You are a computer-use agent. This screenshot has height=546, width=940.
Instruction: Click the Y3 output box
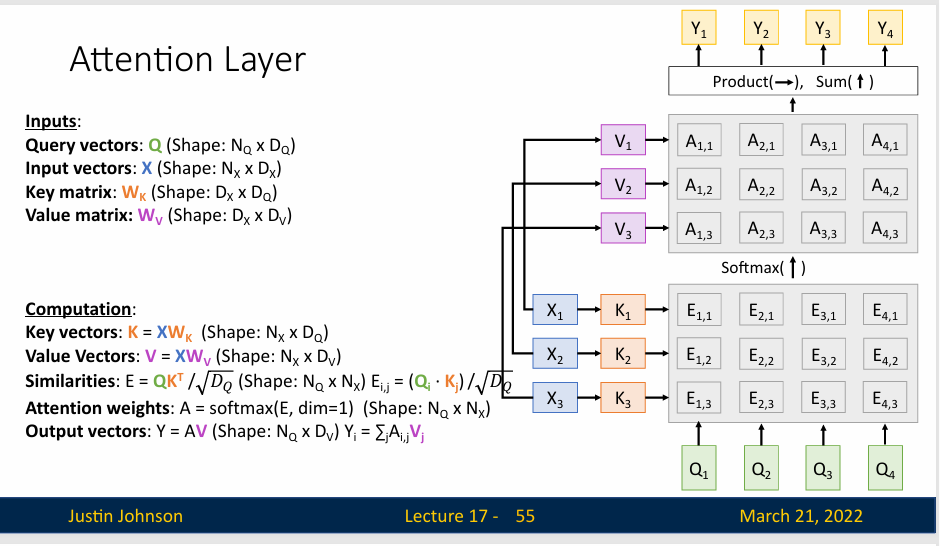click(823, 28)
